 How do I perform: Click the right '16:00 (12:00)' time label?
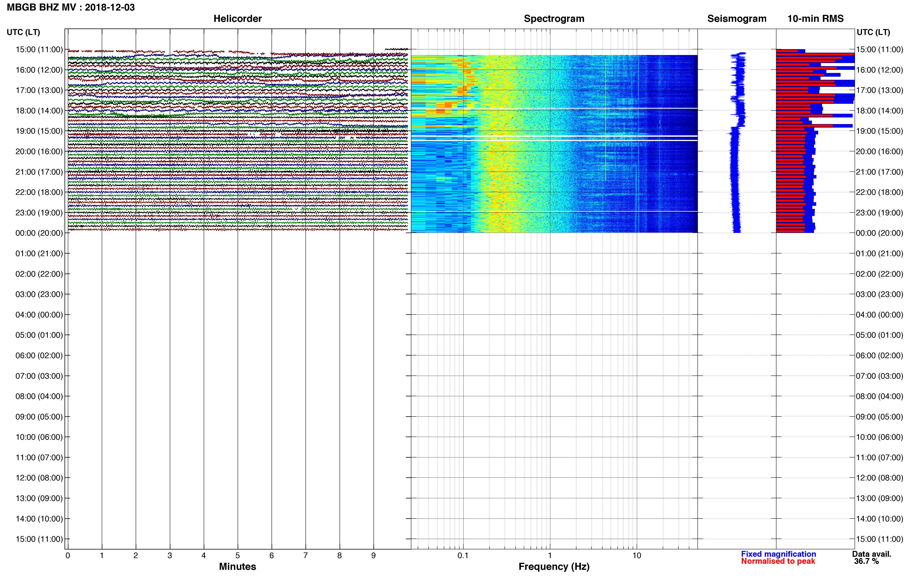coord(879,70)
